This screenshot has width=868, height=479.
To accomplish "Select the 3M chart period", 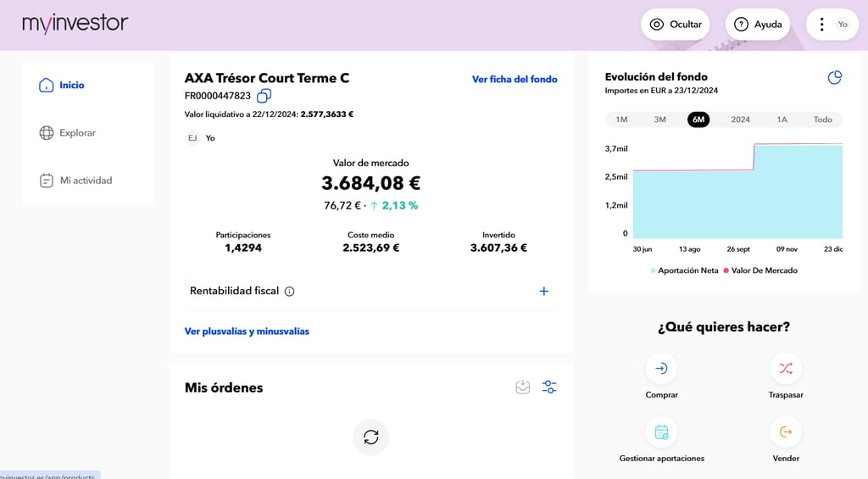I will coord(659,120).
